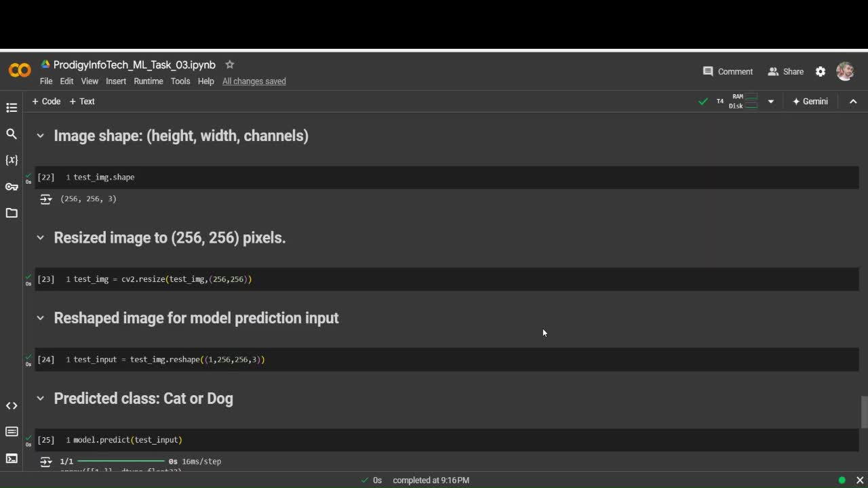Open the Gemini assistant
The width and height of the screenshot is (868, 488).
pos(810,102)
